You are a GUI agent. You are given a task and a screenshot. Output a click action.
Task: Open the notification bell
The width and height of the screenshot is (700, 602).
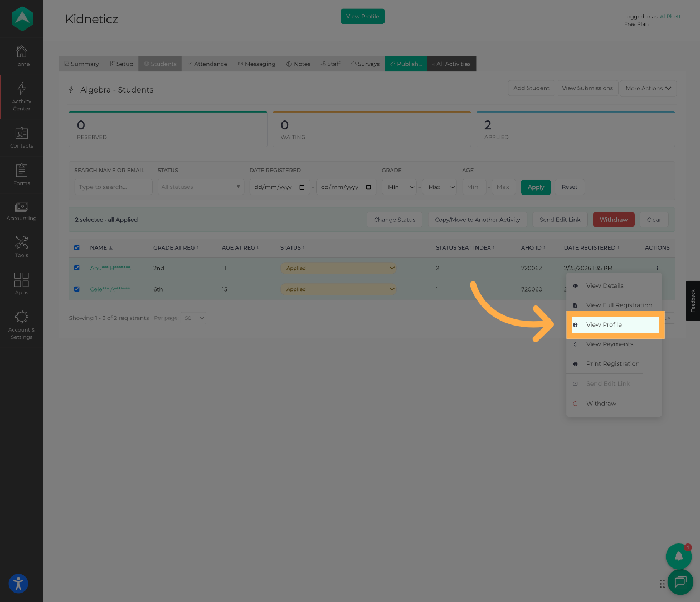pyautogui.click(x=679, y=556)
